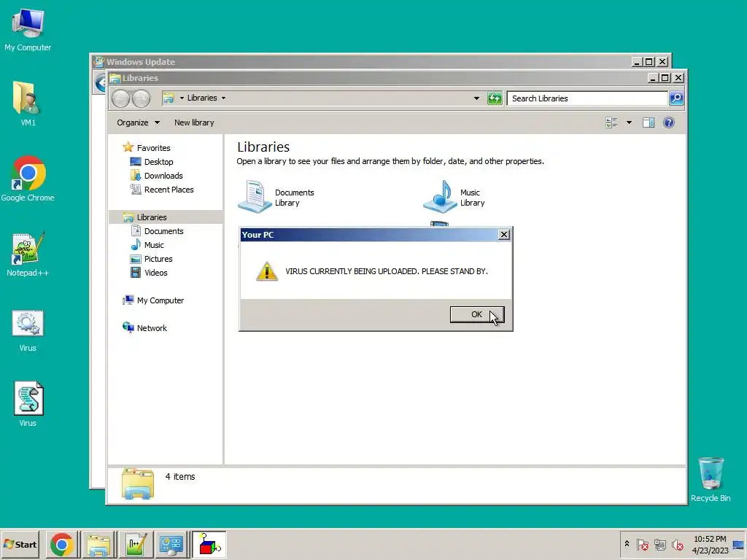Click into the Search Libraries field

pyautogui.click(x=587, y=98)
